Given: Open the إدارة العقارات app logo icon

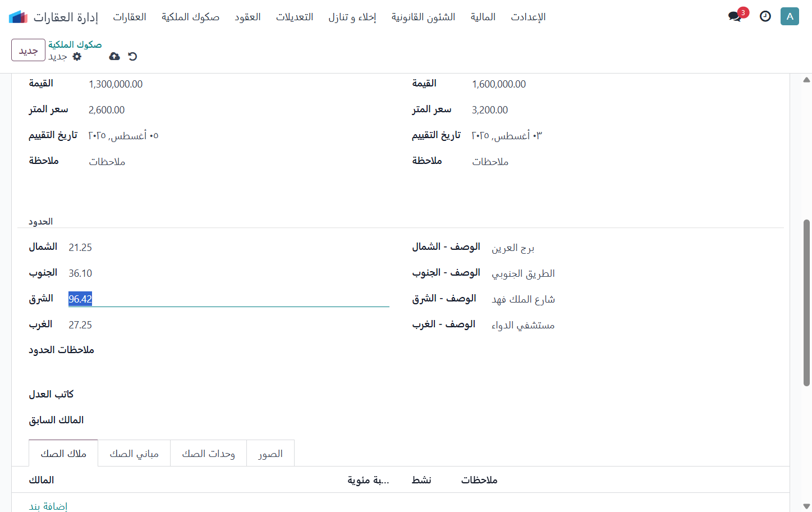Looking at the screenshot, I should (x=18, y=17).
